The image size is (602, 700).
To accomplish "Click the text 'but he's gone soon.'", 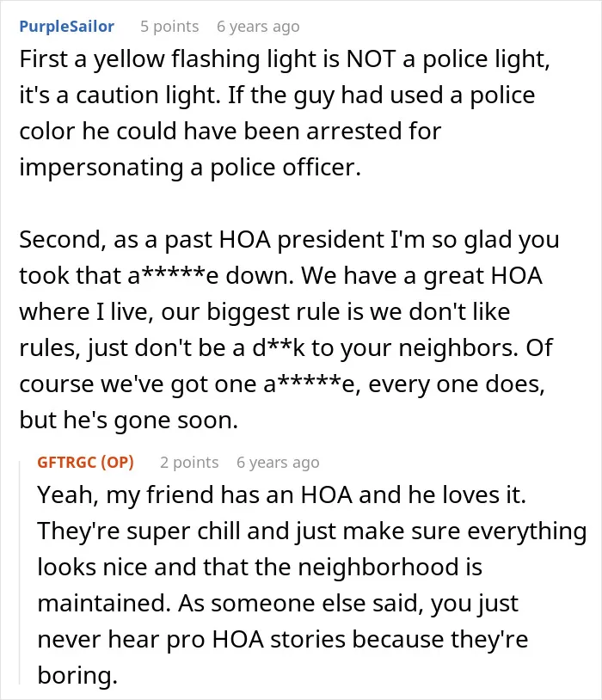I will [129, 421].
